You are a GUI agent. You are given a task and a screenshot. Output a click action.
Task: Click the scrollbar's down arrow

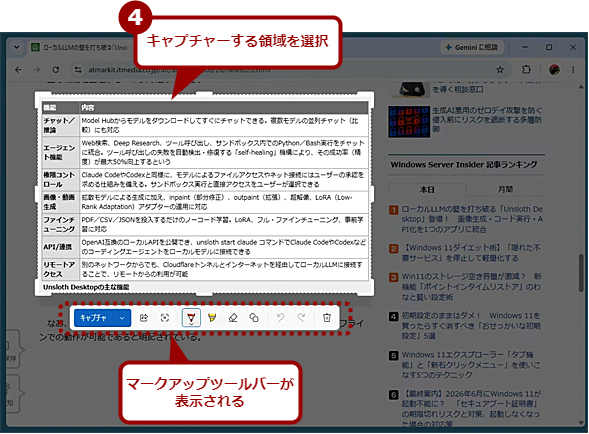[x=581, y=423]
